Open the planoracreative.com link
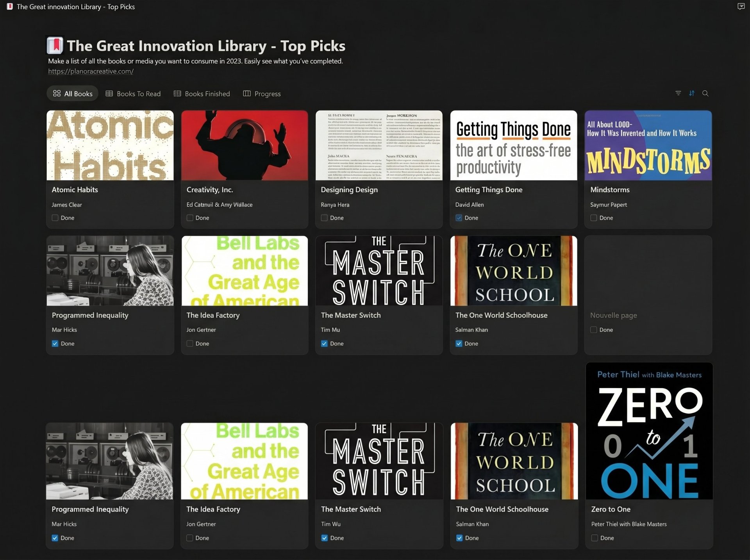Viewport: 750px width, 560px height. (91, 71)
